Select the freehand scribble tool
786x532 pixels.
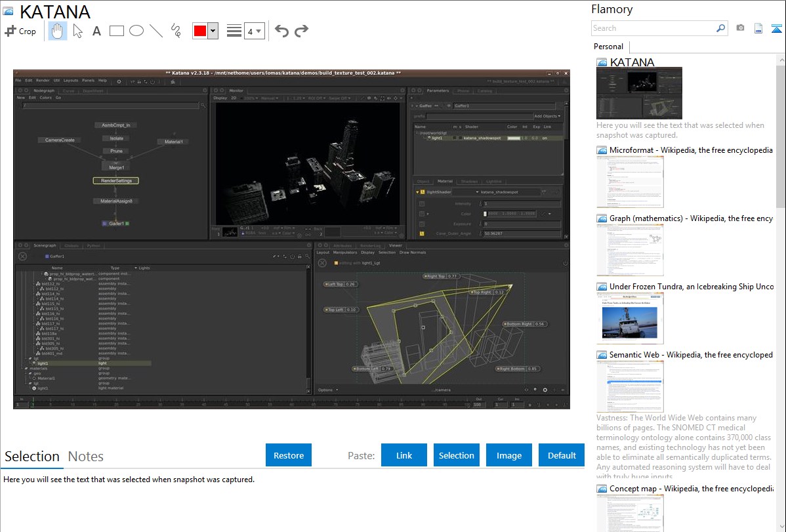pos(176,31)
